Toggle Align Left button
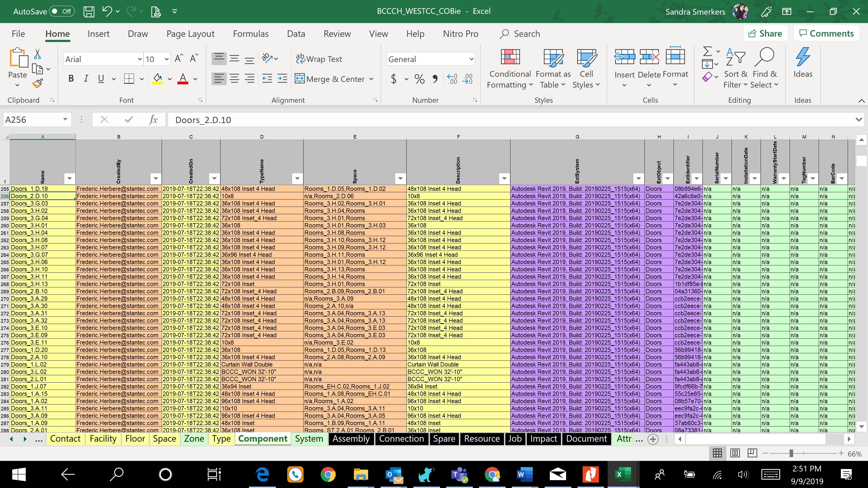This screenshot has height=488, width=868. click(x=219, y=79)
